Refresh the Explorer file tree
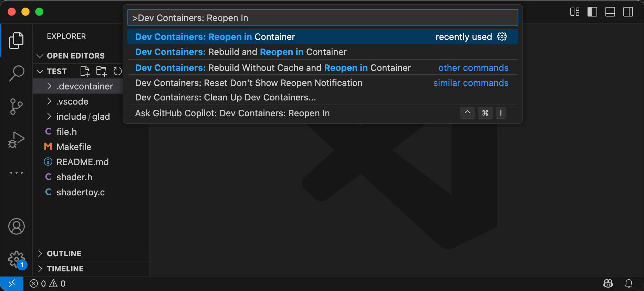 pyautogui.click(x=117, y=71)
